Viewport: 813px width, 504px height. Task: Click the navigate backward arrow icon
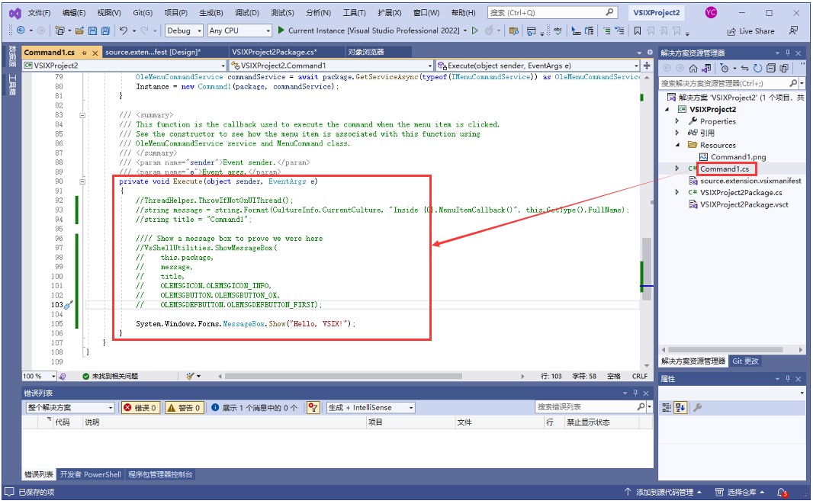pos(21,30)
